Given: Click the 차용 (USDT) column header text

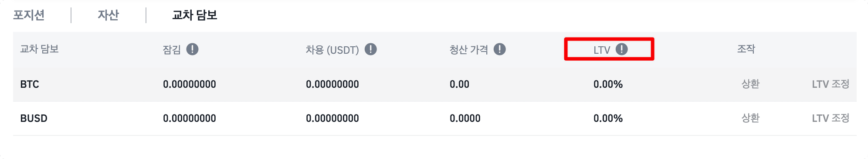Looking at the screenshot, I should point(332,50).
